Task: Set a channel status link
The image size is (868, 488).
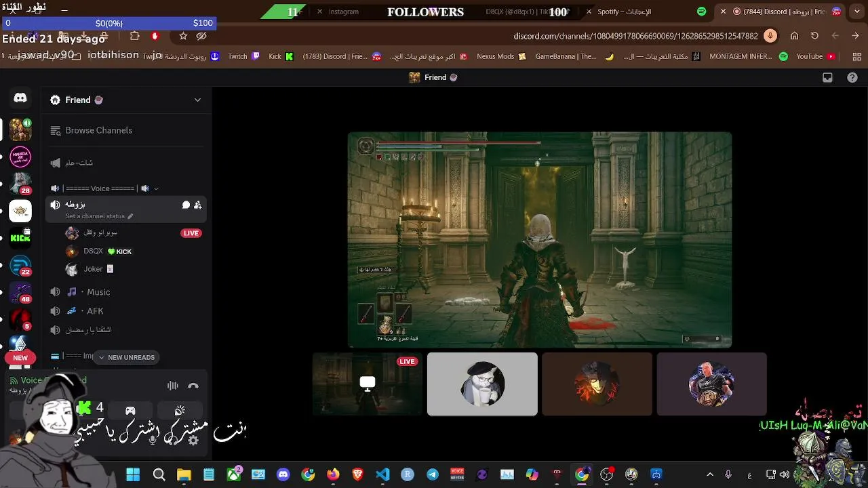Action: pos(95,216)
